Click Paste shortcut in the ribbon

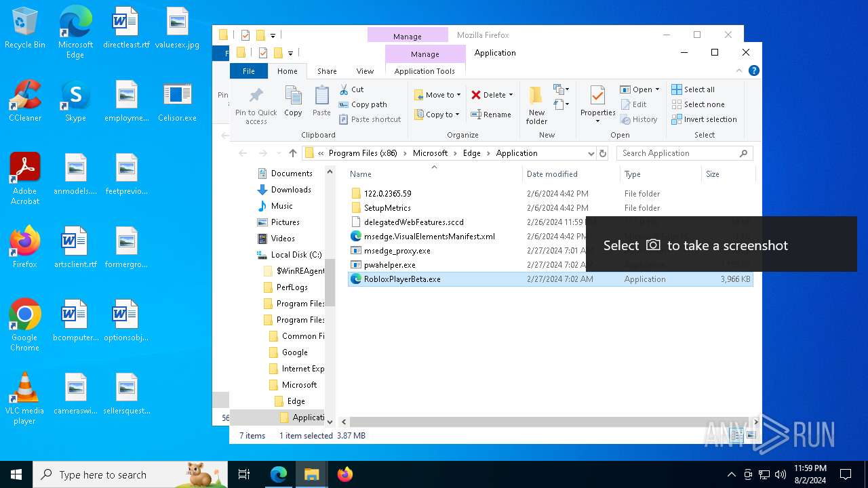(370, 119)
